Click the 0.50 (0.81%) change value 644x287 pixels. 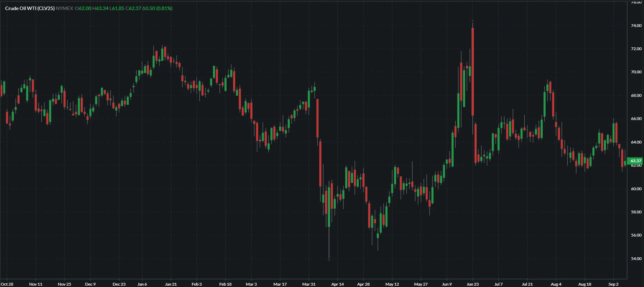coord(157,8)
